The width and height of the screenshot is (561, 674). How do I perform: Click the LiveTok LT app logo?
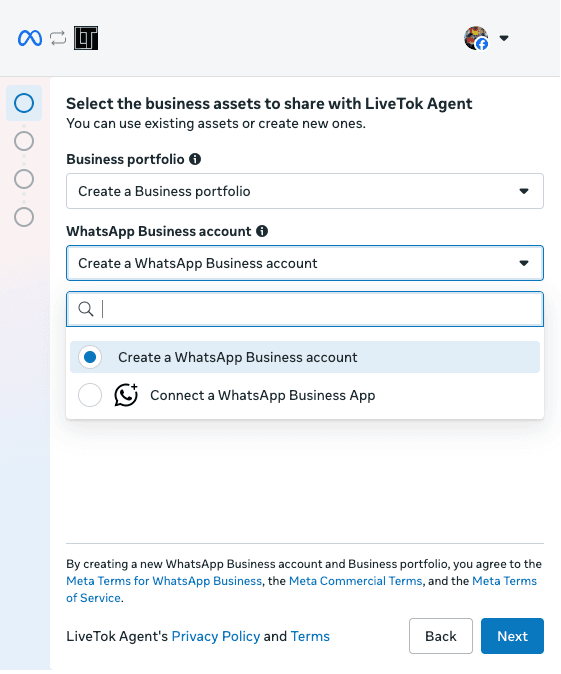coord(86,38)
